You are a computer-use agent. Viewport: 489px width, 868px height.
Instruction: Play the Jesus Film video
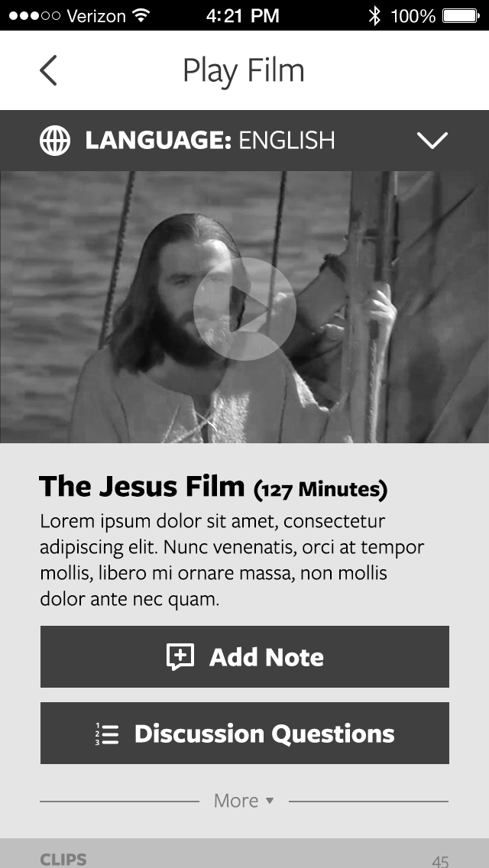pos(244,309)
